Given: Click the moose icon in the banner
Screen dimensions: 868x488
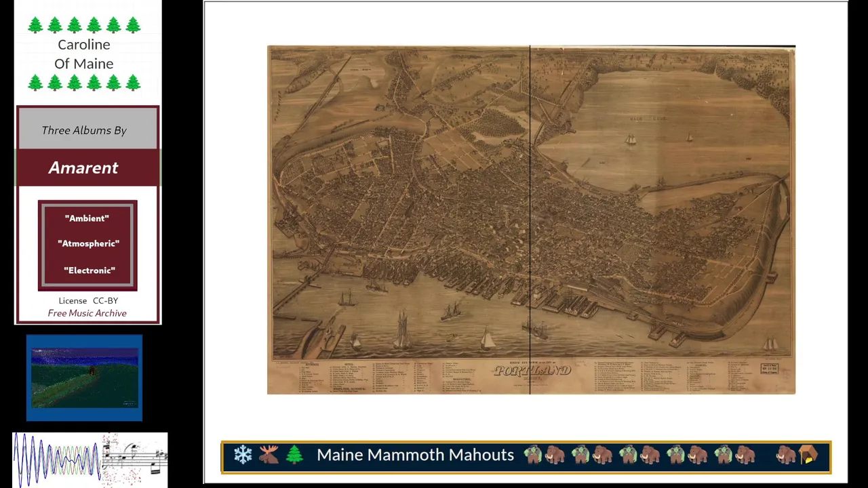Looking at the screenshot, I should 269,455.
